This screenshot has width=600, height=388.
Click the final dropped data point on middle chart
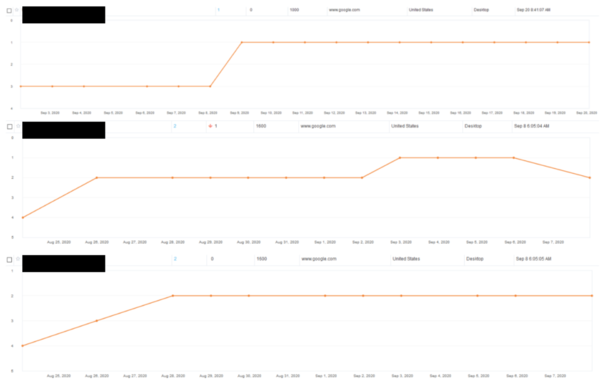pos(590,178)
